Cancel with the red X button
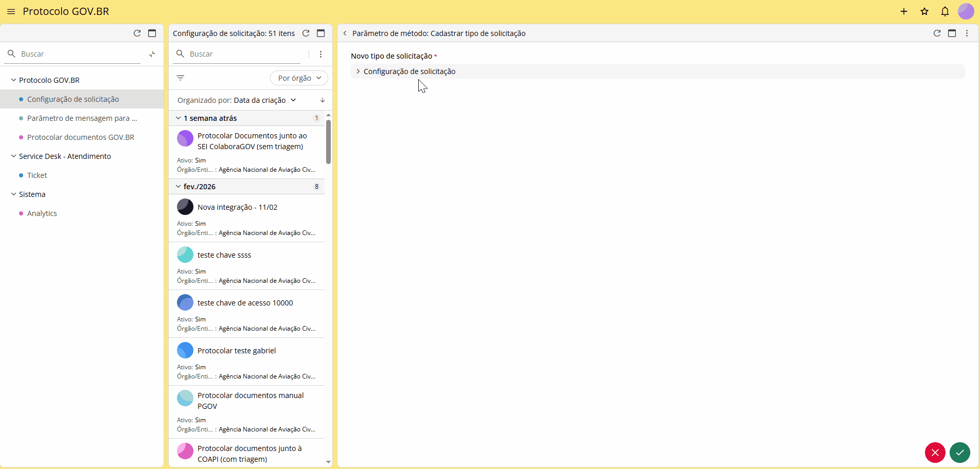 tap(935, 453)
